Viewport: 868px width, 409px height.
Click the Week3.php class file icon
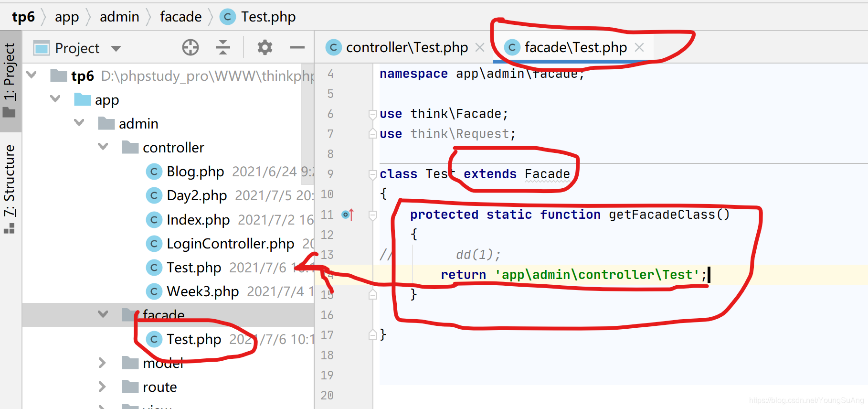coord(154,291)
